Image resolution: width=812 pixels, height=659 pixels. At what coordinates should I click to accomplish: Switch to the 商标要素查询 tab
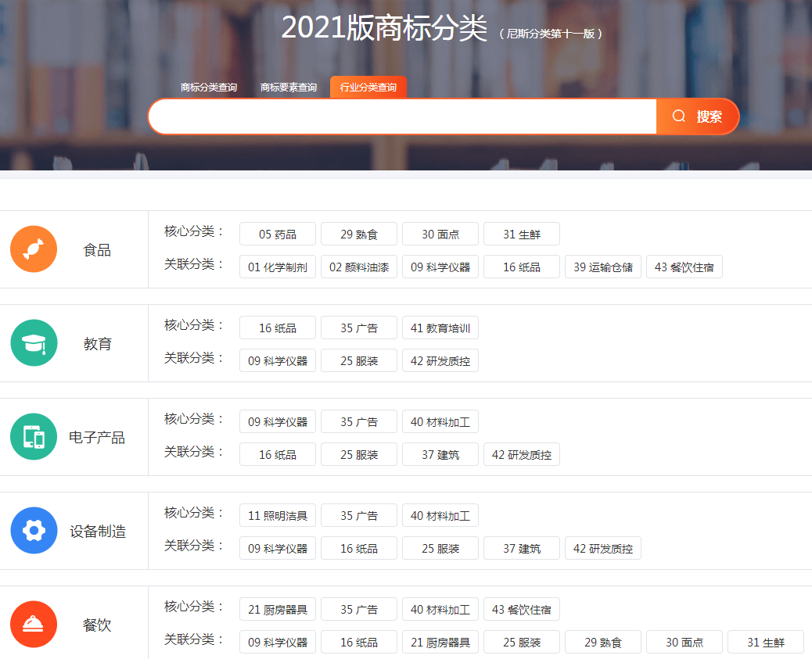tap(289, 88)
